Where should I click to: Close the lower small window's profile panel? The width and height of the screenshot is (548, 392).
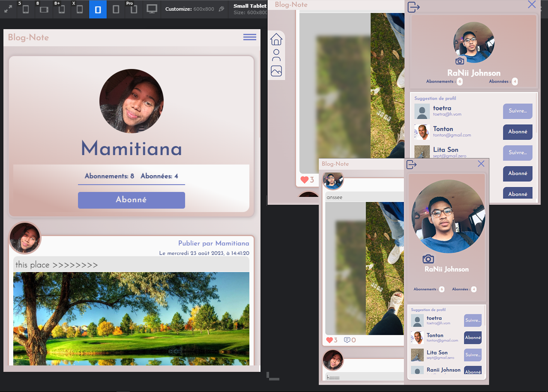pyautogui.click(x=481, y=164)
